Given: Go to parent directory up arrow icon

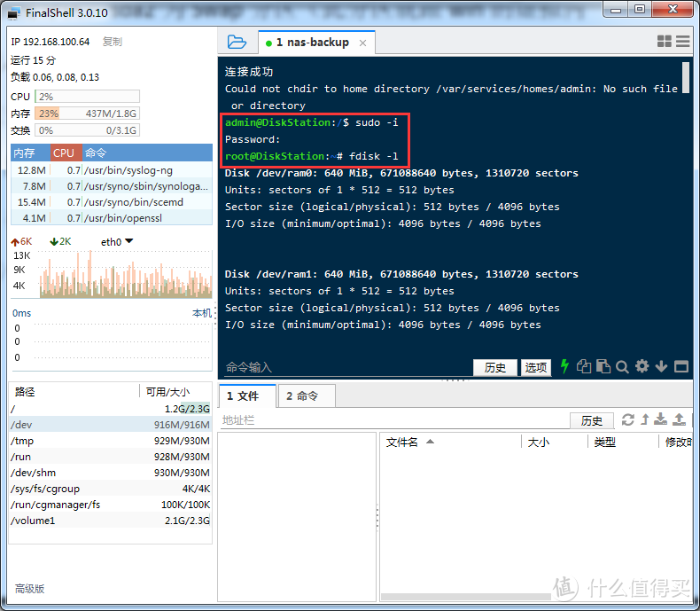Looking at the screenshot, I should pyautogui.click(x=645, y=419).
